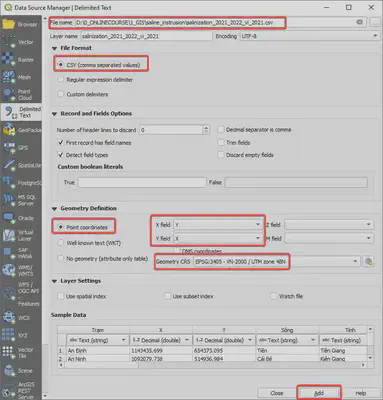Open the WMS/WMTS source tab

(x=21, y=270)
